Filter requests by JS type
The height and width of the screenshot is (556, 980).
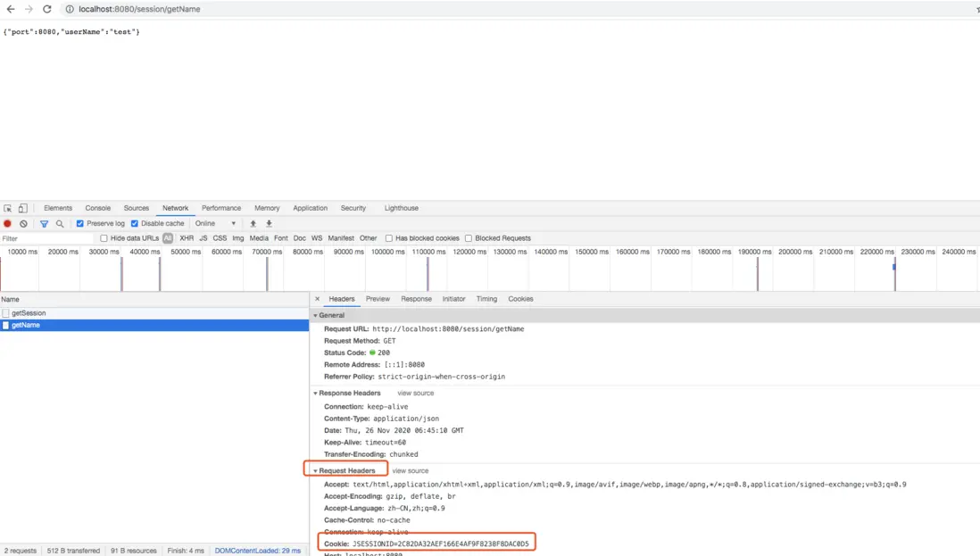[203, 238]
